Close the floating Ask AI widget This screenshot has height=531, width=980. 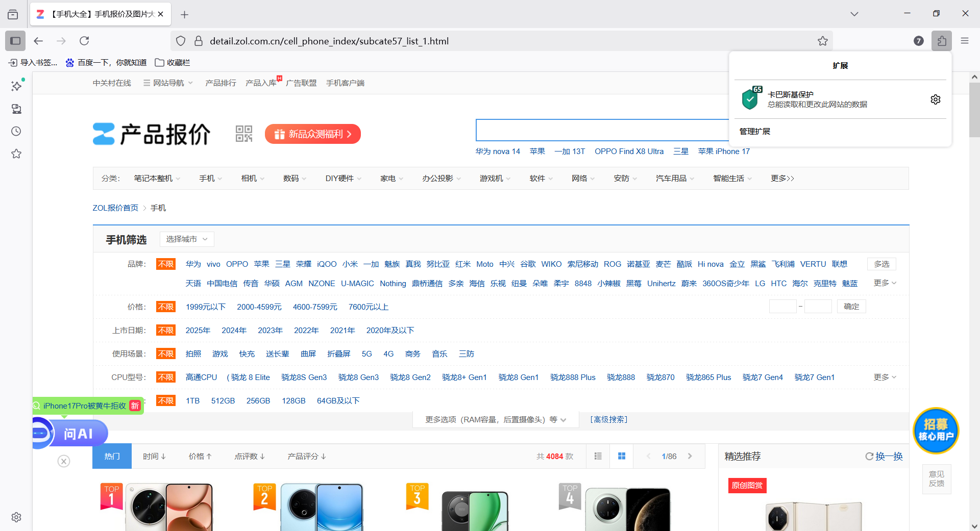tap(64, 462)
